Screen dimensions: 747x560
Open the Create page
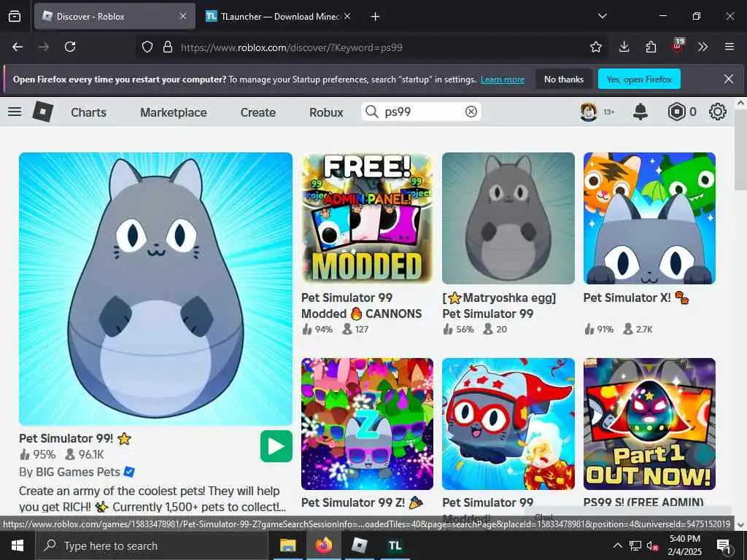click(x=258, y=112)
